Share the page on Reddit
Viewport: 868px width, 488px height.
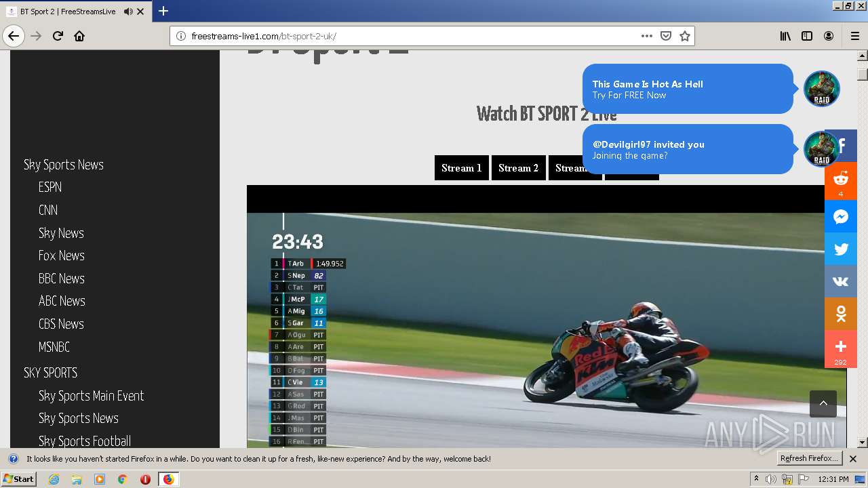[841, 181]
